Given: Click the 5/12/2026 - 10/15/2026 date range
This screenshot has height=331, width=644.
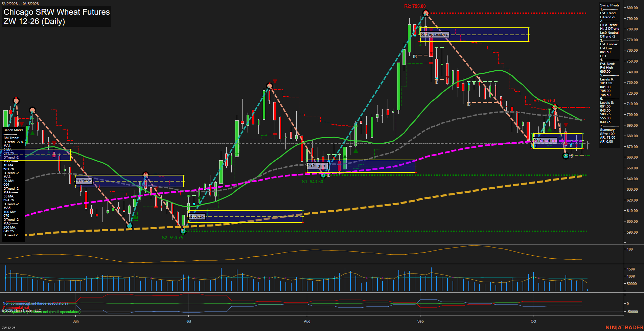Looking at the screenshot, I should coord(20,4).
